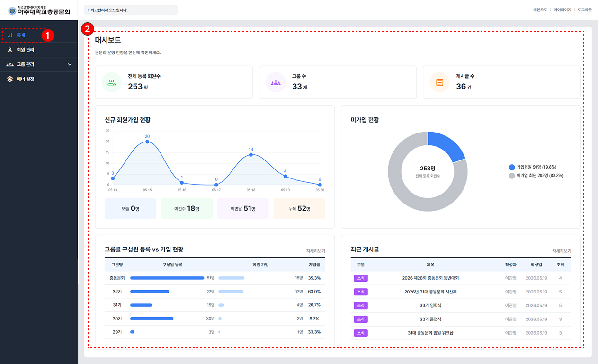Click the chart point labeled 20 at 05.15
Image resolution: width=598 pixels, height=364 pixels.
click(147, 142)
